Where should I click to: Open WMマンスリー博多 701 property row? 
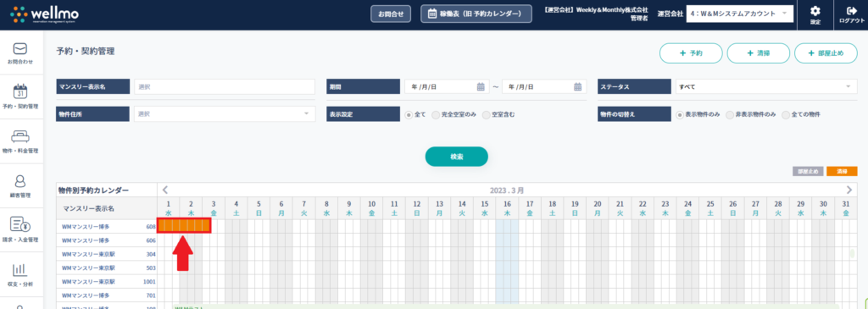click(107, 295)
